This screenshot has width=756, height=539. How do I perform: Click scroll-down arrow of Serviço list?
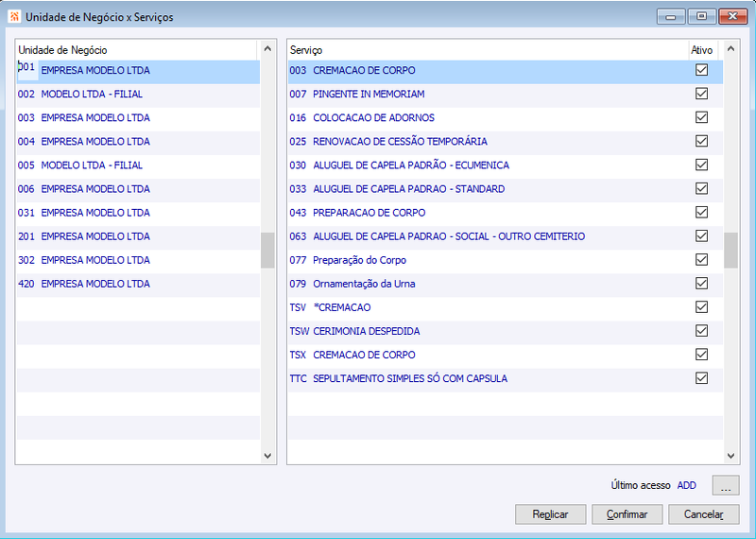(730, 455)
